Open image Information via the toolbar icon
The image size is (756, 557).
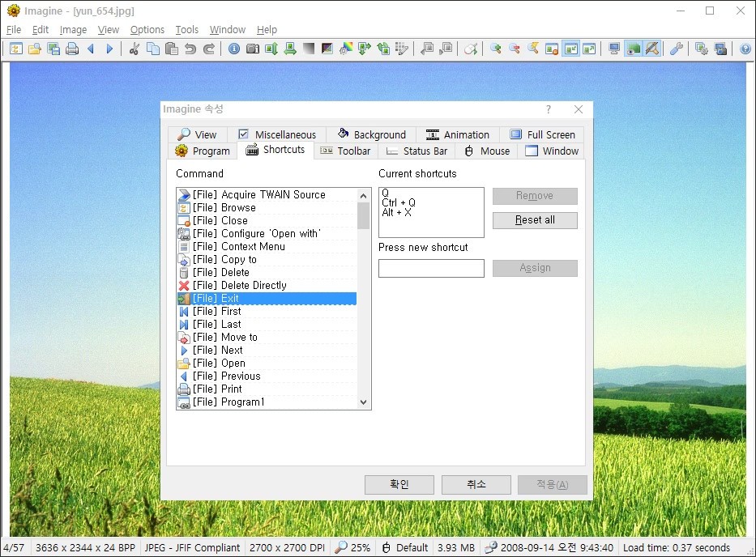(x=233, y=49)
